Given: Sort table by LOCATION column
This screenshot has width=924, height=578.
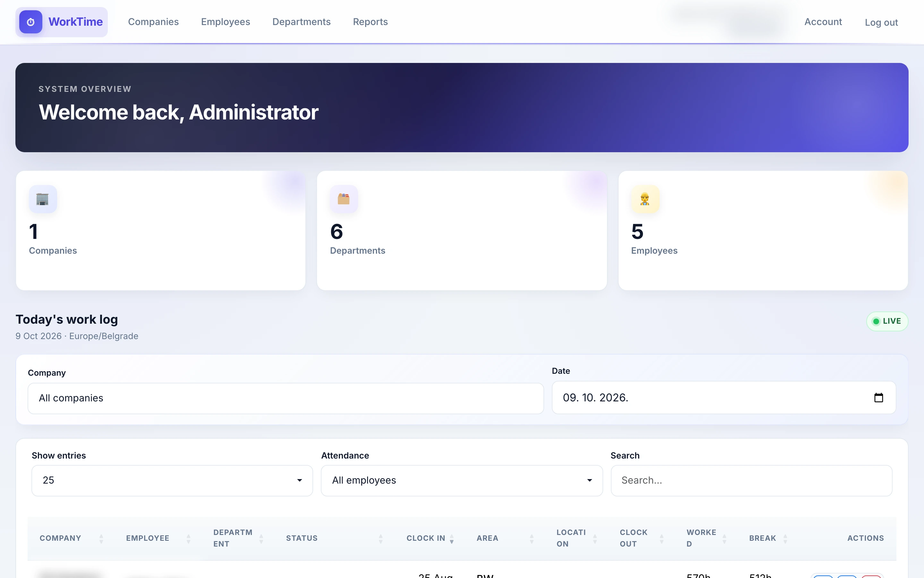Looking at the screenshot, I should (577, 538).
